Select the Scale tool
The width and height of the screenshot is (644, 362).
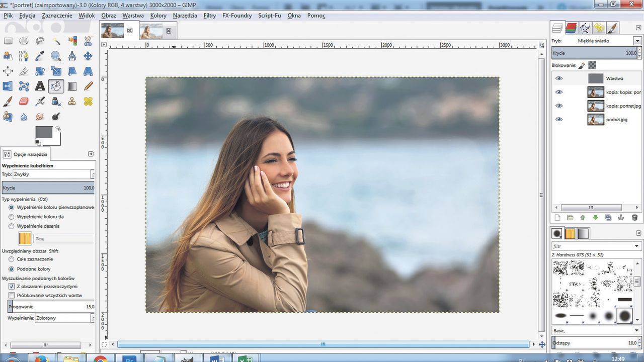56,71
